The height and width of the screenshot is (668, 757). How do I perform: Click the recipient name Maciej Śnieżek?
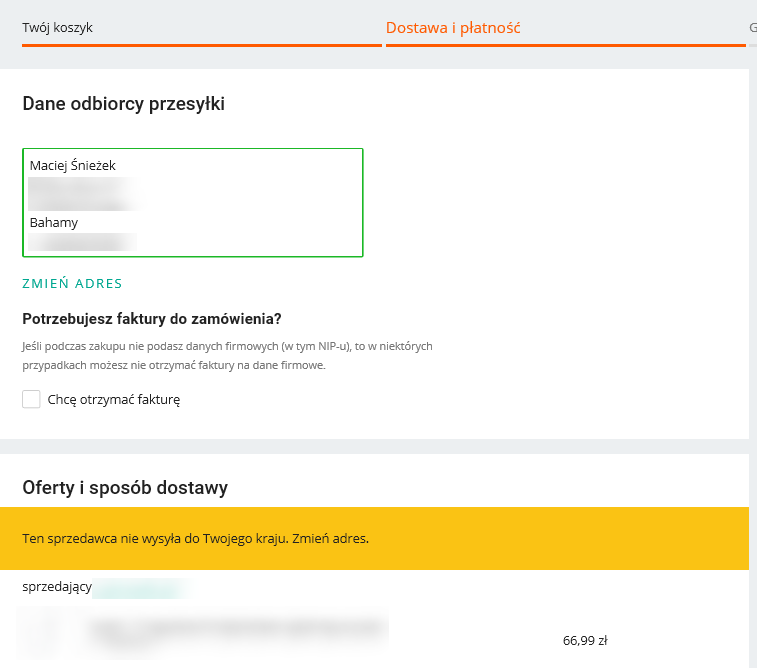[x=72, y=166]
